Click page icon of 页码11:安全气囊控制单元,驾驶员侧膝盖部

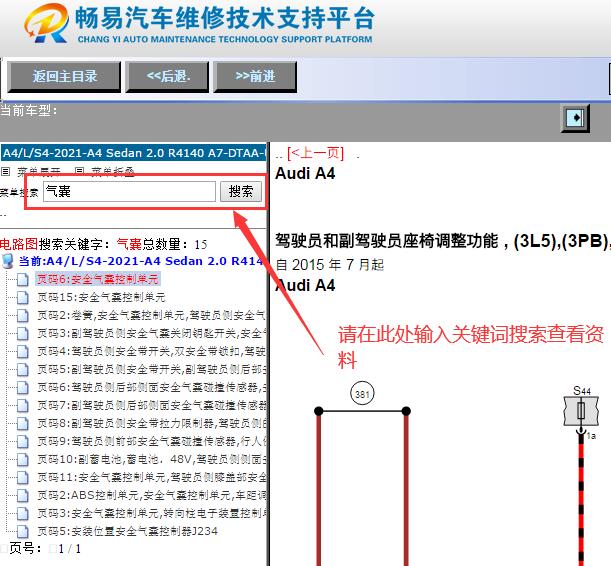coord(23,478)
